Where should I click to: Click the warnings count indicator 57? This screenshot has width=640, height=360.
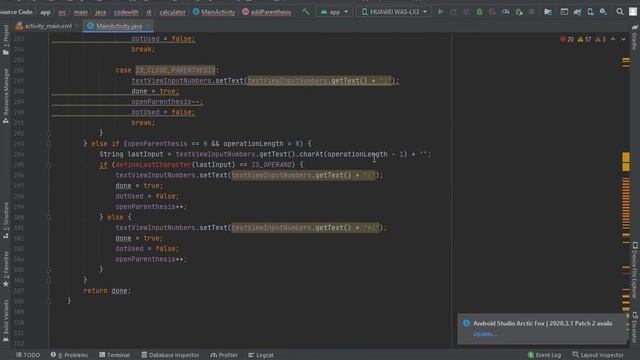(584, 39)
